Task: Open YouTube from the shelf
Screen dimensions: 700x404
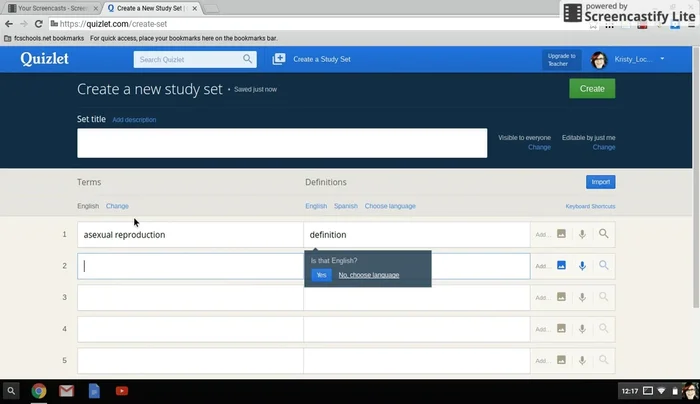Action: (122, 391)
